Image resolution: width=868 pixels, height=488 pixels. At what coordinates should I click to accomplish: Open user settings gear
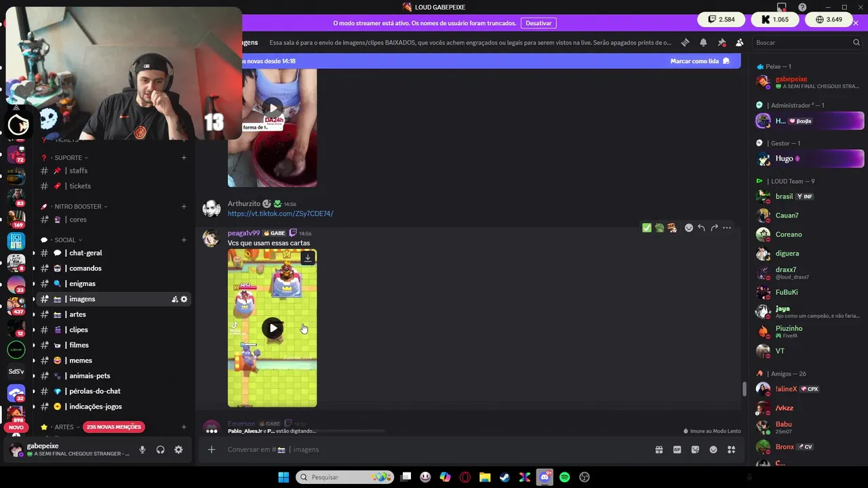(178, 449)
